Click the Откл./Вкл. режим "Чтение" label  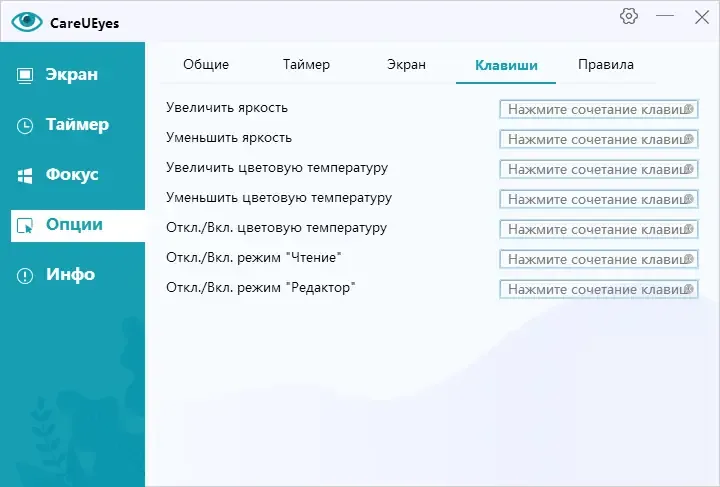point(254,257)
